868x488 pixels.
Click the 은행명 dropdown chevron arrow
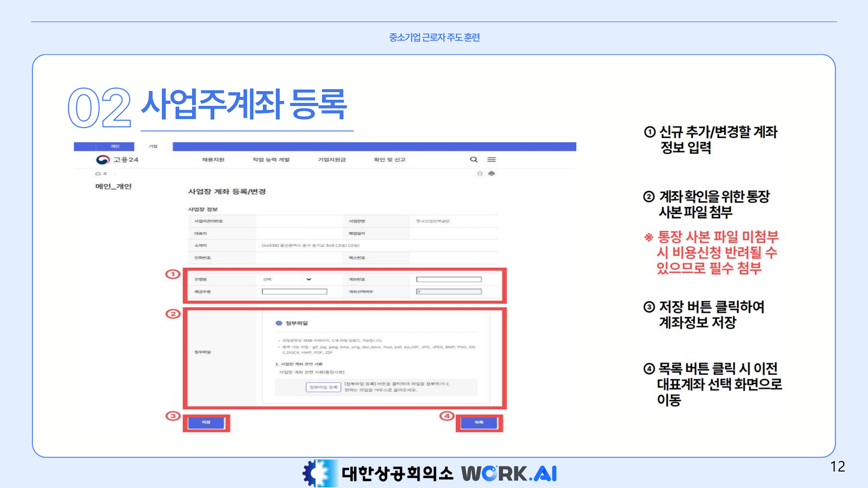coord(309,279)
